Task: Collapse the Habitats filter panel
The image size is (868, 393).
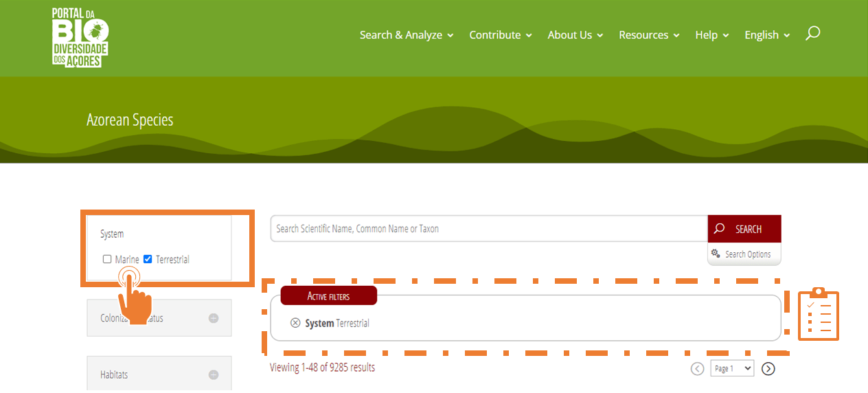Action: pyautogui.click(x=214, y=375)
